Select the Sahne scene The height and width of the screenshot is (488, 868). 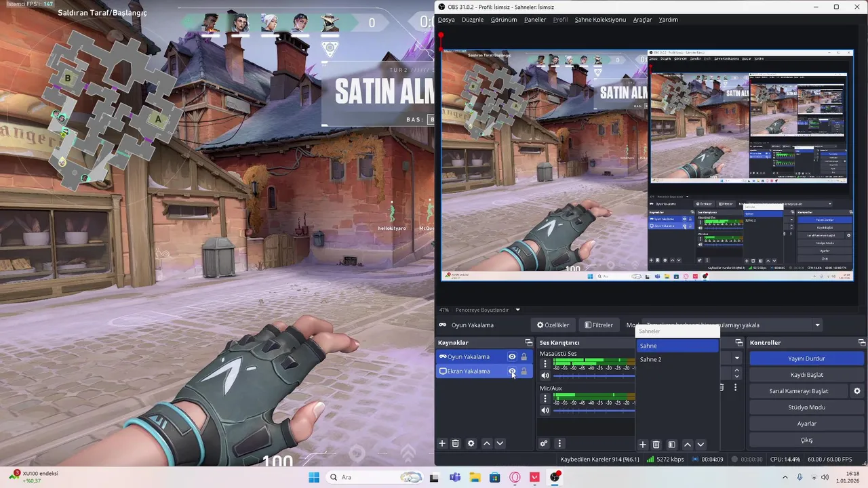pyautogui.click(x=677, y=346)
